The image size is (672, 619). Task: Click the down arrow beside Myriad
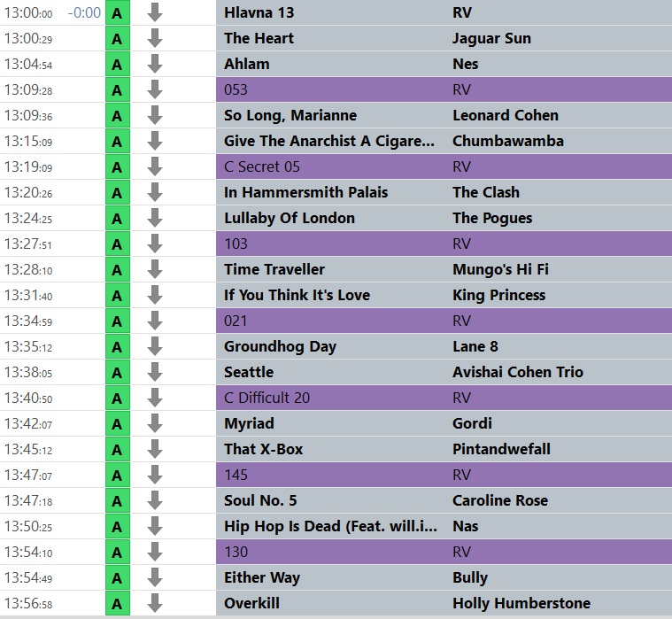tap(155, 423)
